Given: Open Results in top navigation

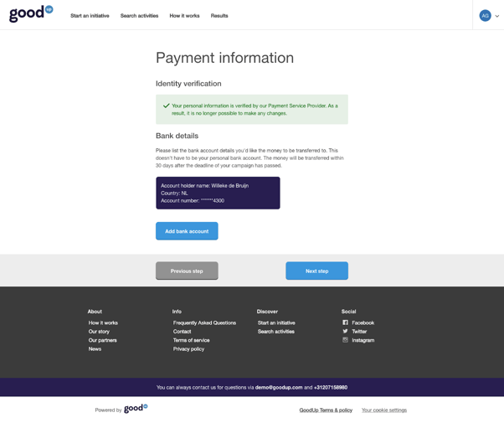Looking at the screenshot, I should click(219, 16).
